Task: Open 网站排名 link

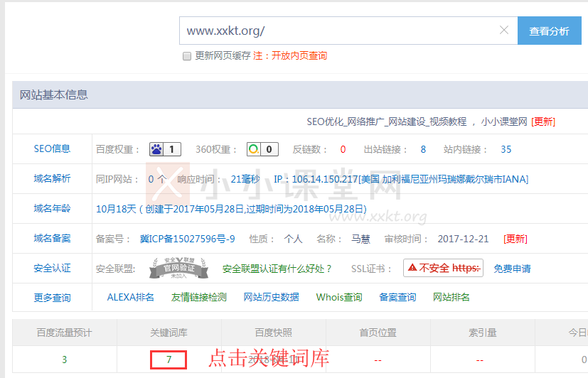Action: pyautogui.click(x=451, y=298)
